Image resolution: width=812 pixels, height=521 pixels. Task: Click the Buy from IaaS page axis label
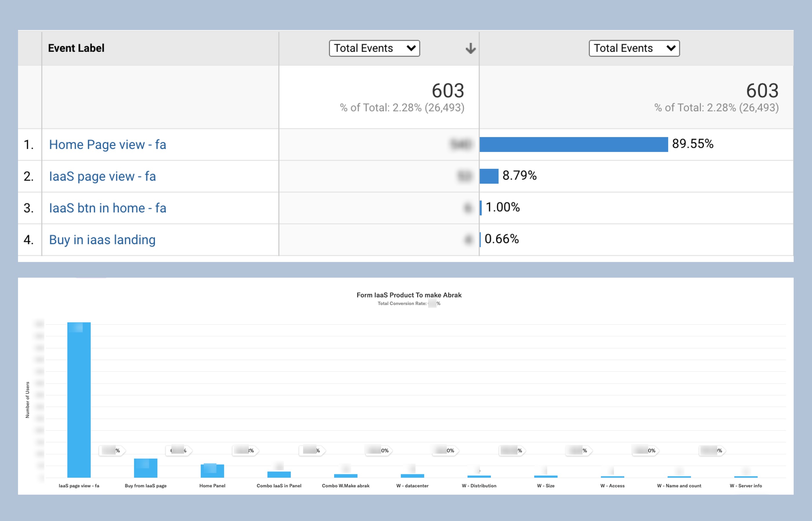tap(146, 486)
